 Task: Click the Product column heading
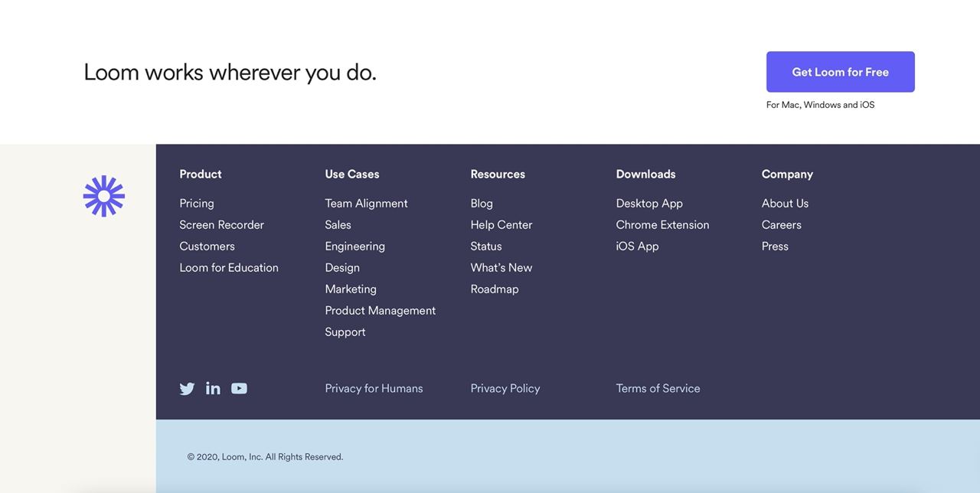(x=201, y=174)
